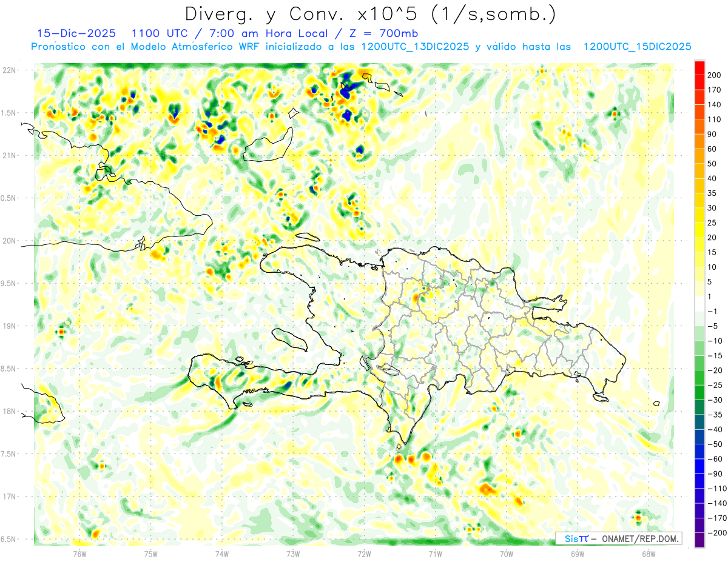Viewport: 728px width, 562px height.
Task: Click the "8.5N" latitude tick label
Action: [9, 369]
